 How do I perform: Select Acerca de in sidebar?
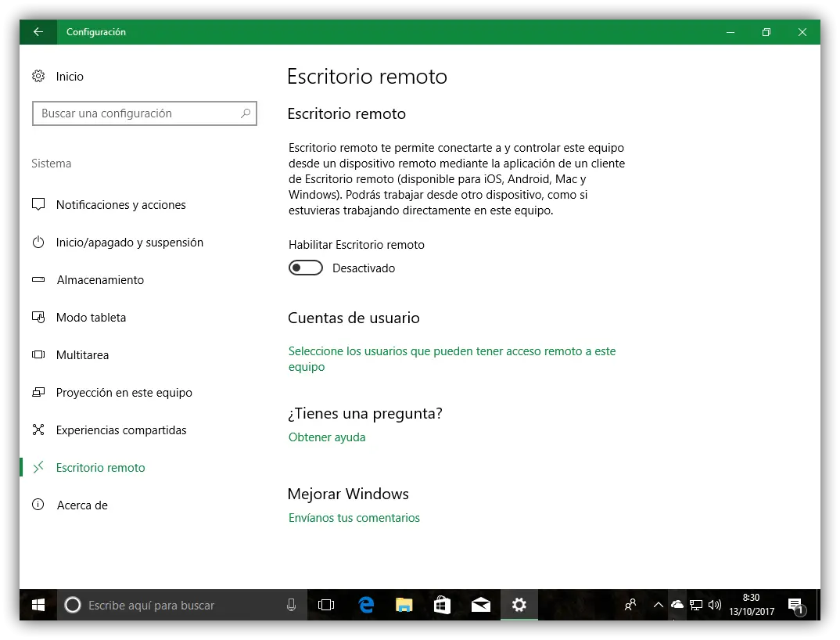[82, 505]
